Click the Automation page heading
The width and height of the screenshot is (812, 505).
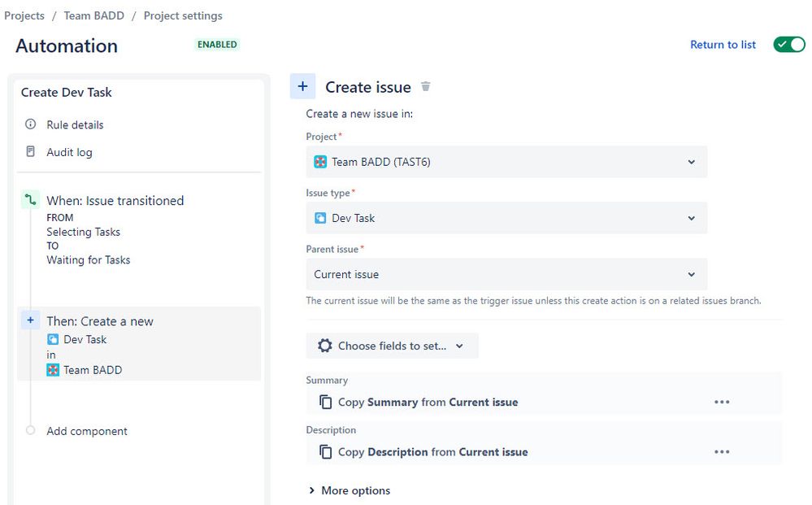click(x=67, y=46)
